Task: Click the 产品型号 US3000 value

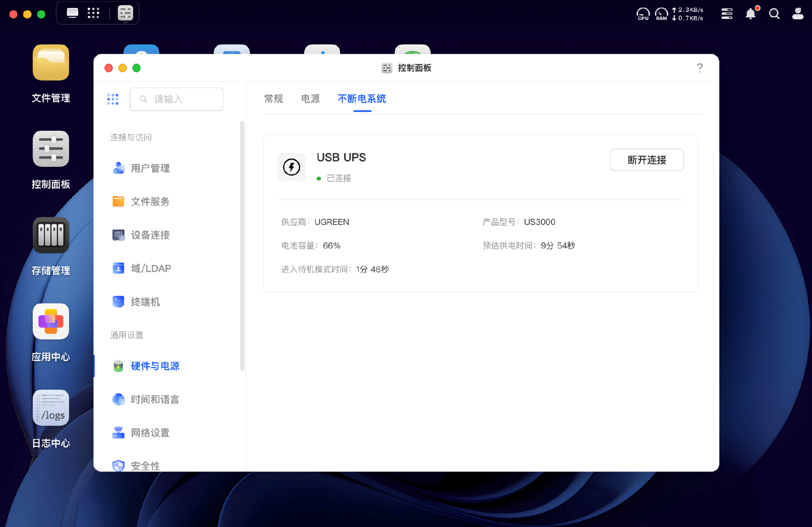Action: 540,222
